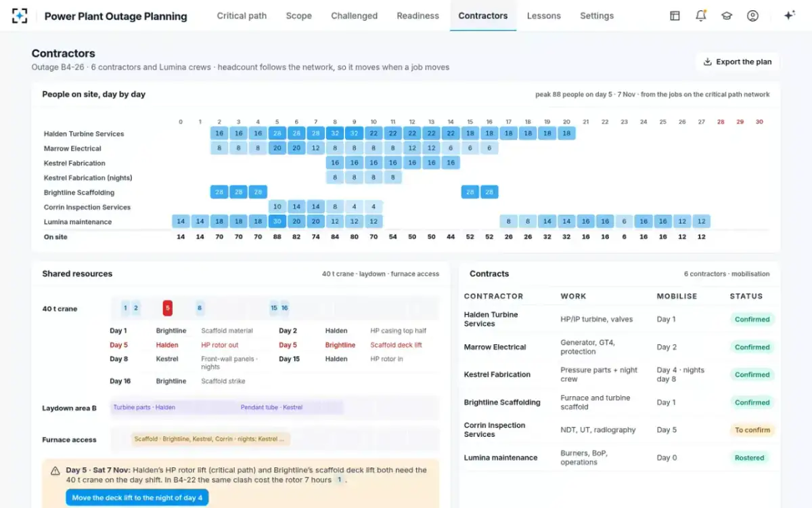Viewport: 812px width, 508px height.
Task: Open the Scope tab
Action: [x=298, y=16]
